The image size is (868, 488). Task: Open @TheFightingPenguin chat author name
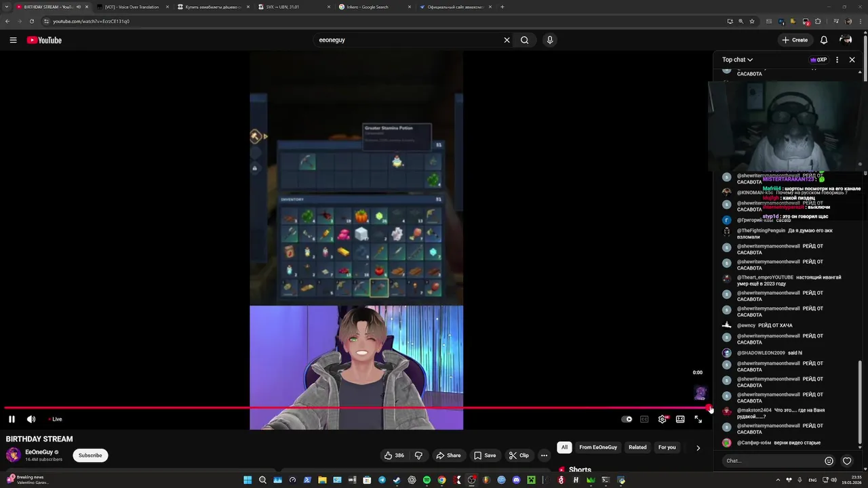[x=761, y=230]
